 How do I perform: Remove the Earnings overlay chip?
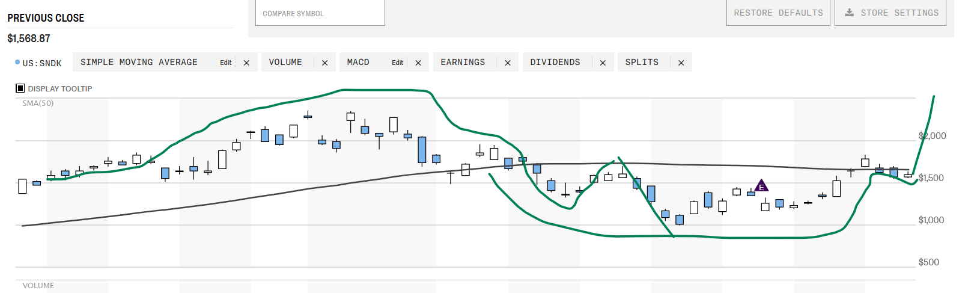[x=508, y=63]
